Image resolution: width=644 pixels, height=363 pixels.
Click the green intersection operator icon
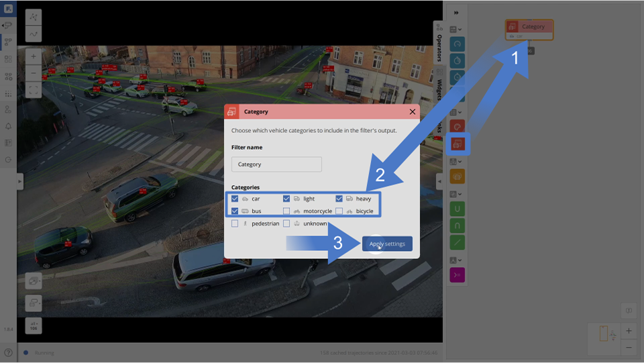click(457, 225)
